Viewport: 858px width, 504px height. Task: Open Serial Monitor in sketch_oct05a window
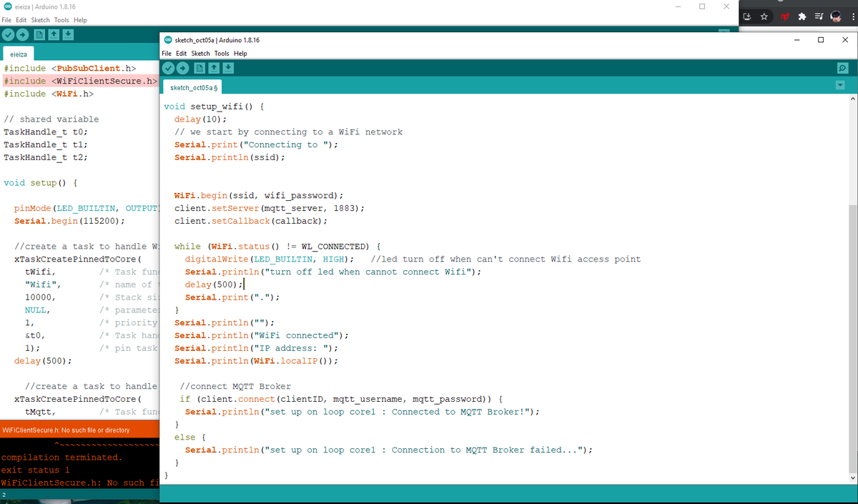(x=842, y=68)
